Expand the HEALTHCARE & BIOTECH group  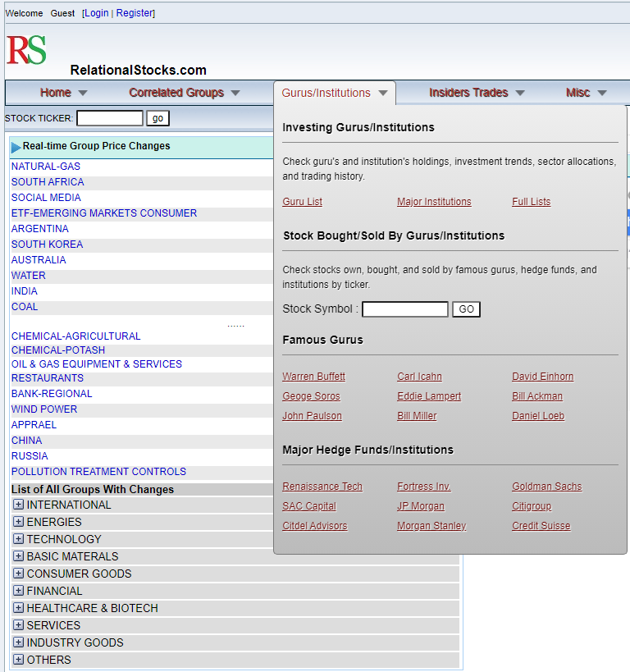coord(18,608)
